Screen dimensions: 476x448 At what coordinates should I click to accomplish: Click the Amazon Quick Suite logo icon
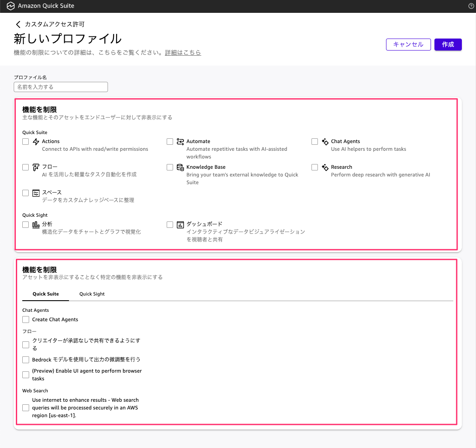point(11,6)
